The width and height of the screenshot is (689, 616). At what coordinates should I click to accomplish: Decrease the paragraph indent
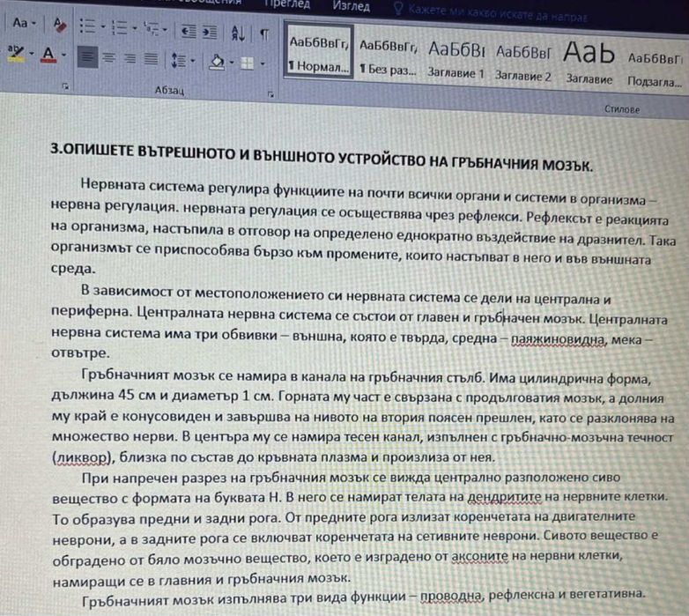click(188, 31)
